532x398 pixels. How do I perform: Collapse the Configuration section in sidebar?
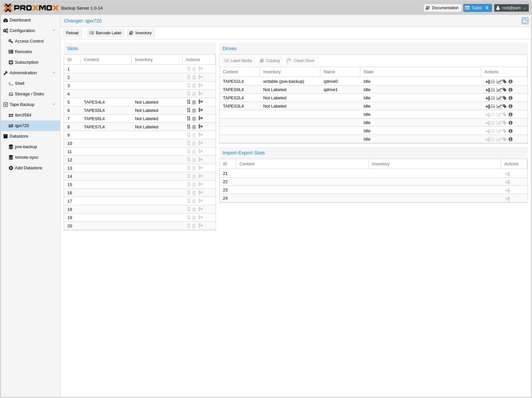tap(54, 31)
